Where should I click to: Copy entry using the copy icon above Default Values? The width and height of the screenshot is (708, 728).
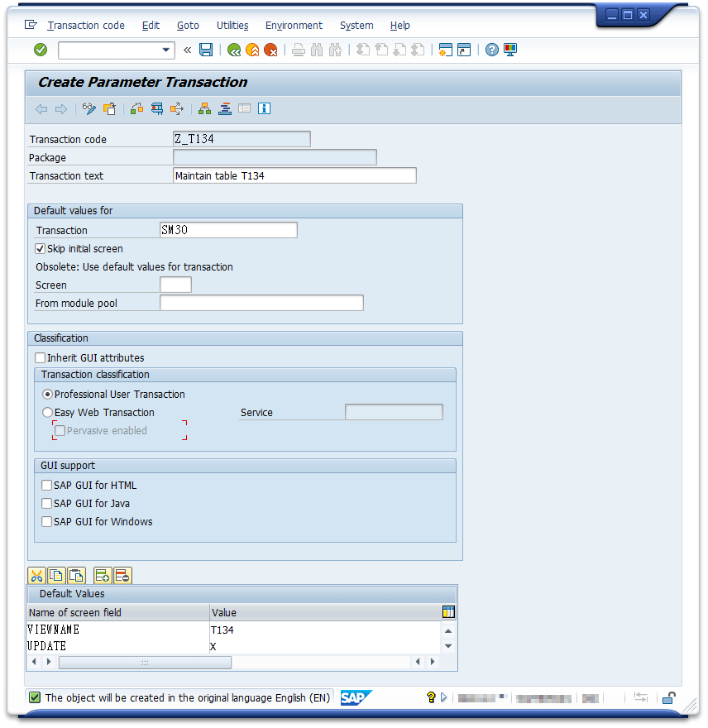pyautogui.click(x=57, y=575)
